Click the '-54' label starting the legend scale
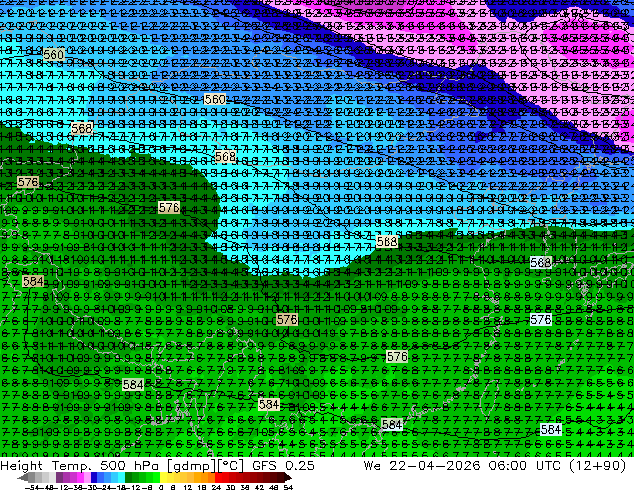The width and height of the screenshot is (634, 490). (x=32, y=487)
